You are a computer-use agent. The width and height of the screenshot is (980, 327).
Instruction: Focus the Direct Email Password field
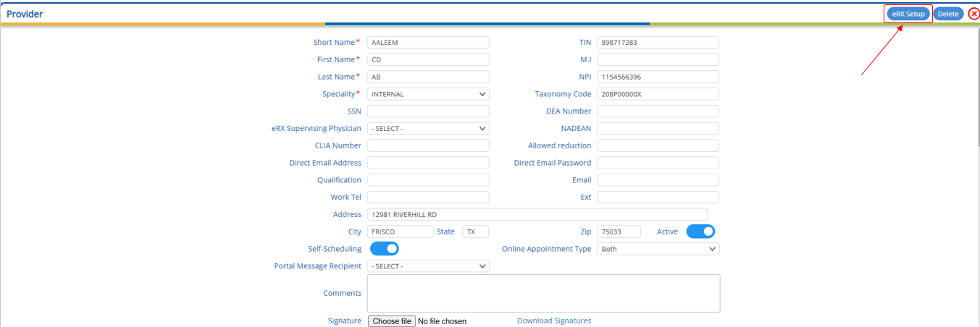(658, 163)
